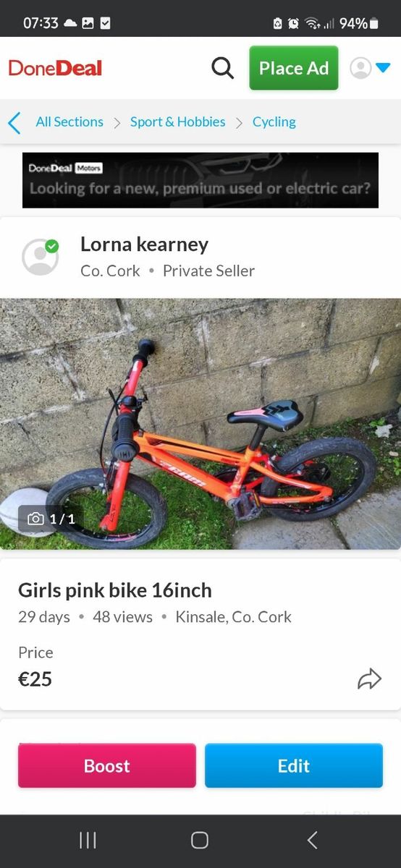Open the user account profile icon
Image resolution: width=401 pixels, height=868 pixels.
pos(360,68)
